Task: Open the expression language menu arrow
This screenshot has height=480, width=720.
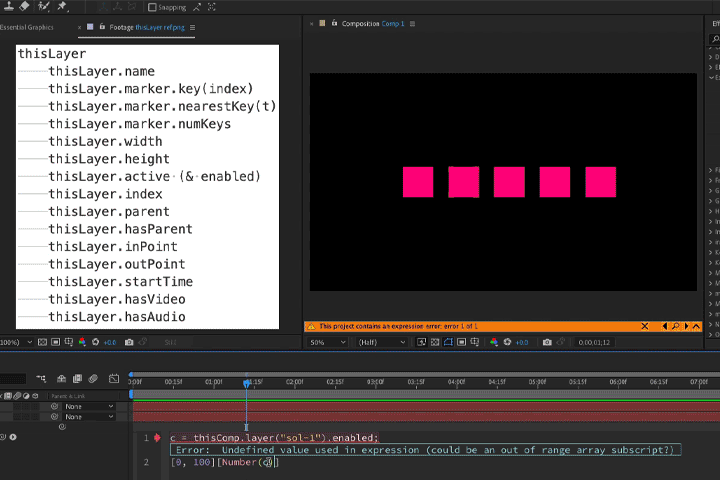Action: 13,437
